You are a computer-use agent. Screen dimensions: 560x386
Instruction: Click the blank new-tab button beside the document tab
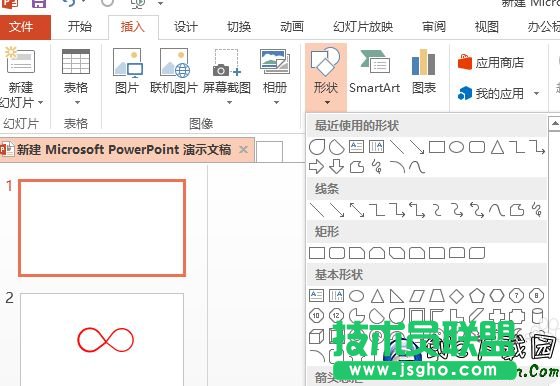tap(270, 151)
